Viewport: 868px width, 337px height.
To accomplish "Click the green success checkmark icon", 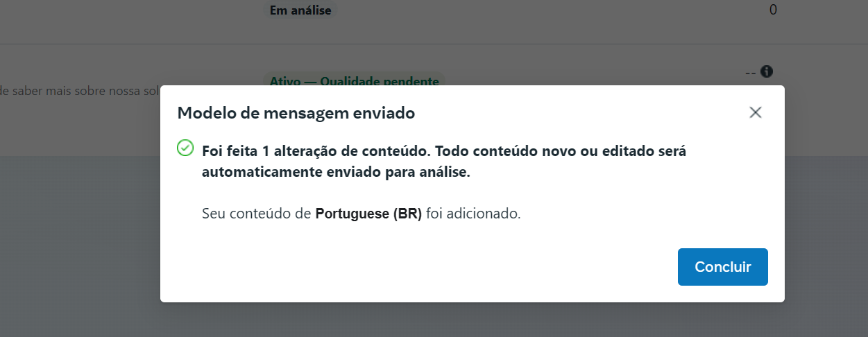I will (x=185, y=148).
